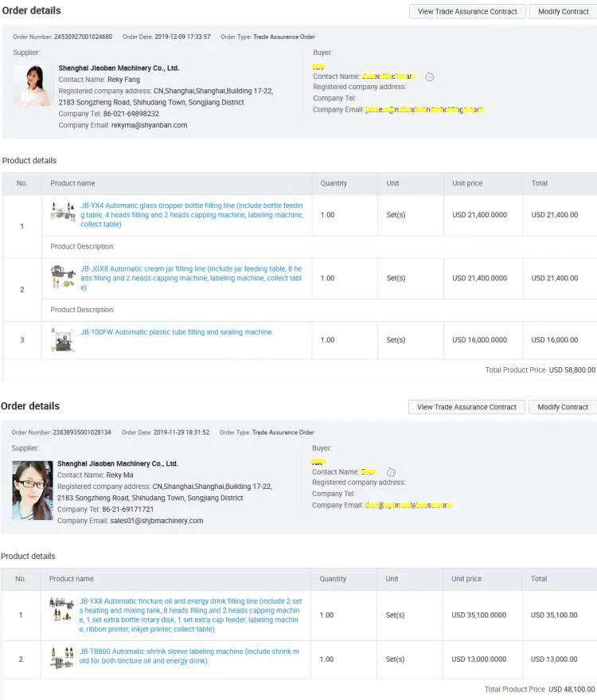The width and height of the screenshot is (597, 700).
Task: Click supplier name in first order details
Action: click(x=119, y=68)
